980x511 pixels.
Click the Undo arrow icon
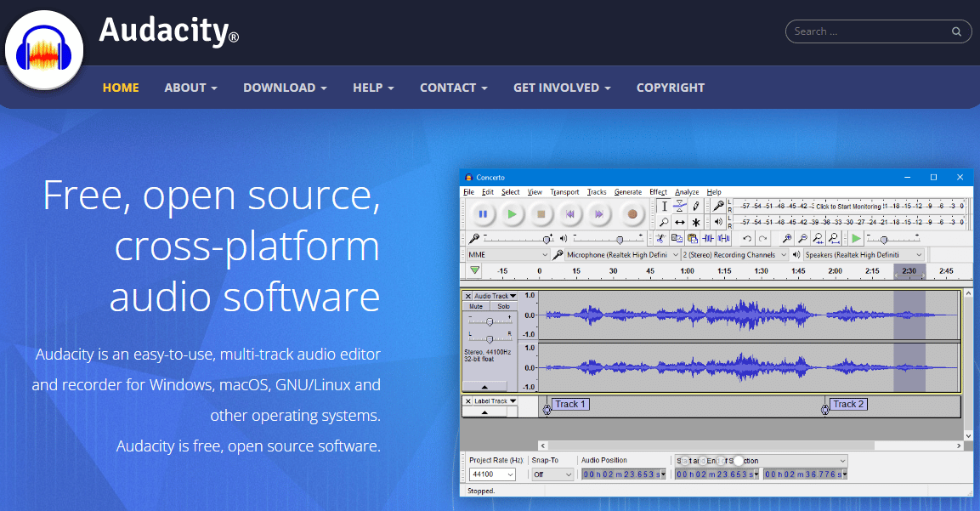click(747, 238)
